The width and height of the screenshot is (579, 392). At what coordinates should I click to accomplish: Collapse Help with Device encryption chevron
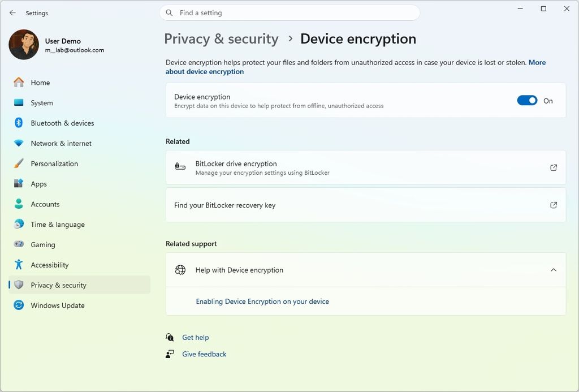[554, 270]
